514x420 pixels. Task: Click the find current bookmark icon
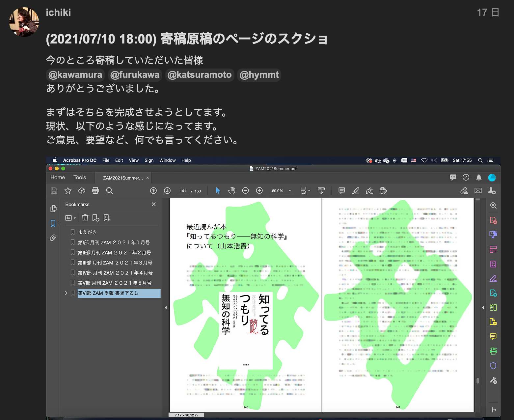(107, 218)
